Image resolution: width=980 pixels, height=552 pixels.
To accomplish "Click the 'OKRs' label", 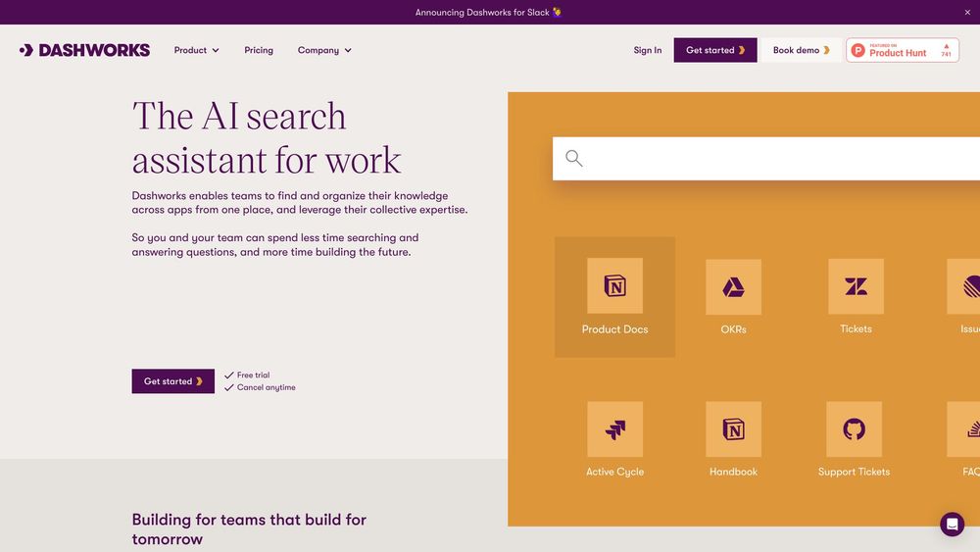I will (733, 329).
